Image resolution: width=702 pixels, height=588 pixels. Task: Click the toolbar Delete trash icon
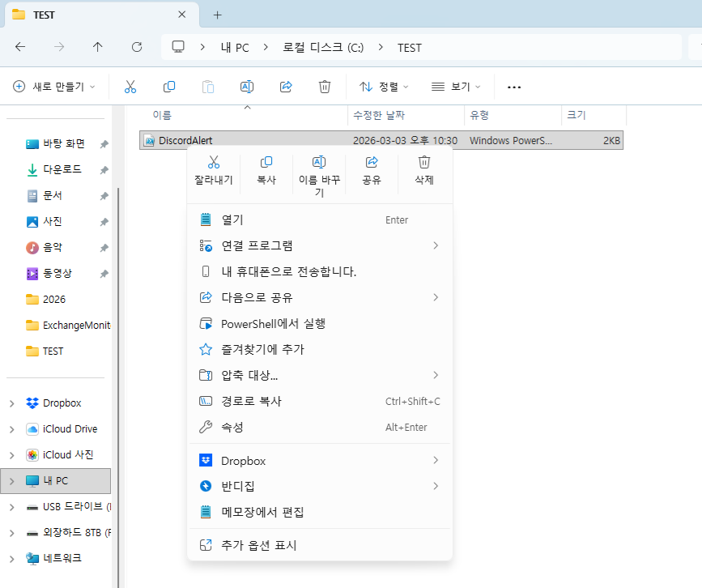pyautogui.click(x=325, y=87)
